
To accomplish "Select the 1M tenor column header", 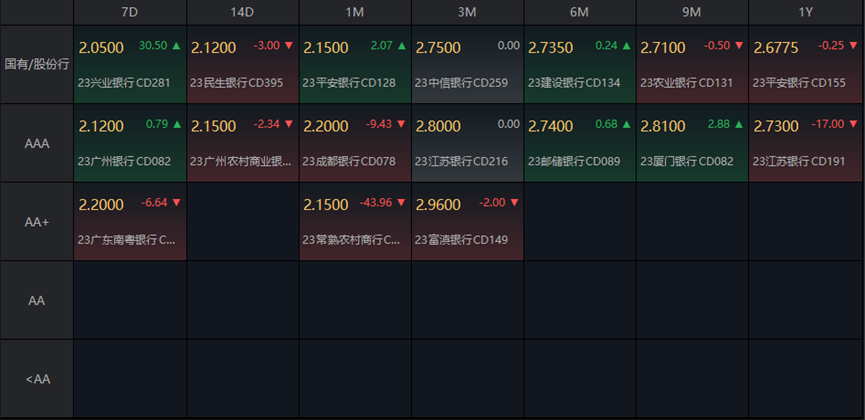I will click(355, 12).
